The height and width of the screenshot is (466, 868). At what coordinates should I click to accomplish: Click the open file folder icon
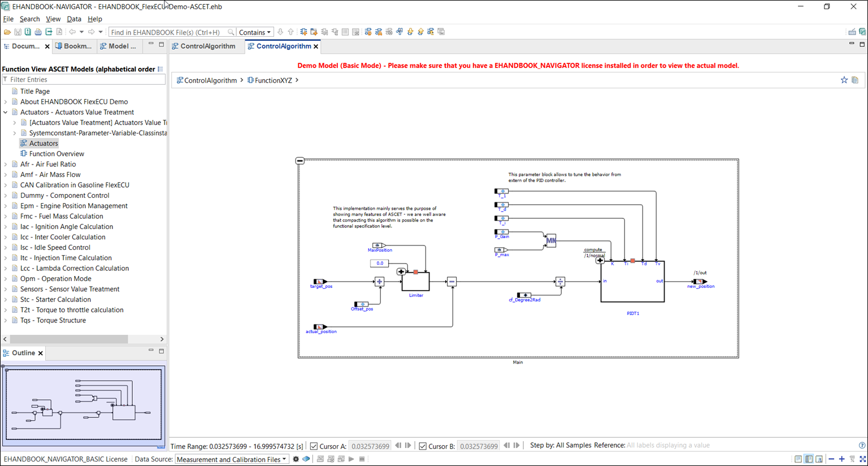pyautogui.click(x=7, y=32)
